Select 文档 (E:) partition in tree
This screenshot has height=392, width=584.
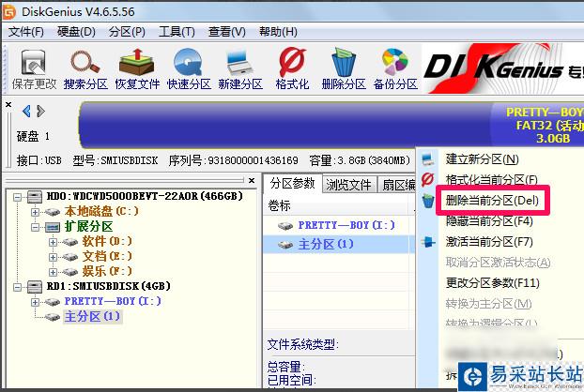[107, 257]
